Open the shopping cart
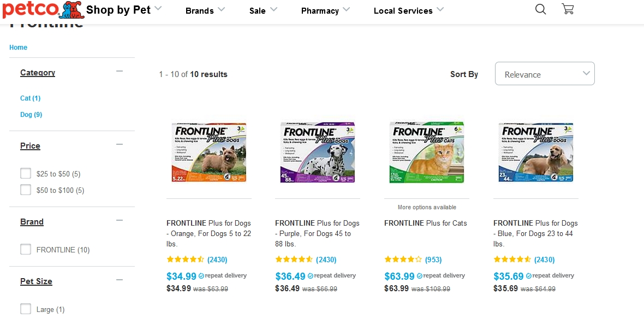 coord(568,9)
